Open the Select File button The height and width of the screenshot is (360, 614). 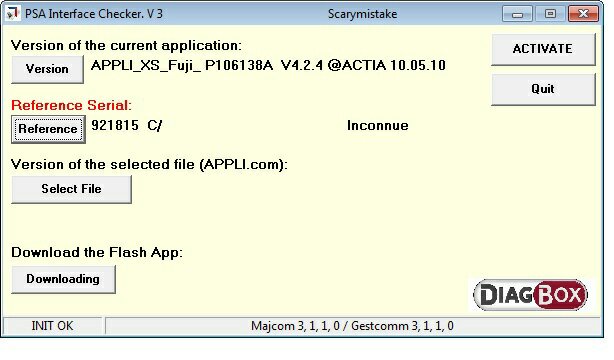pos(71,189)
